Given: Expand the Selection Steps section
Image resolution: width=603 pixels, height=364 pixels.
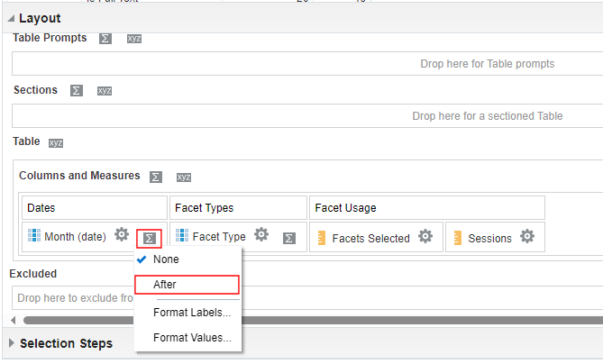Looking at the screenshot, I should pos(11,343).
